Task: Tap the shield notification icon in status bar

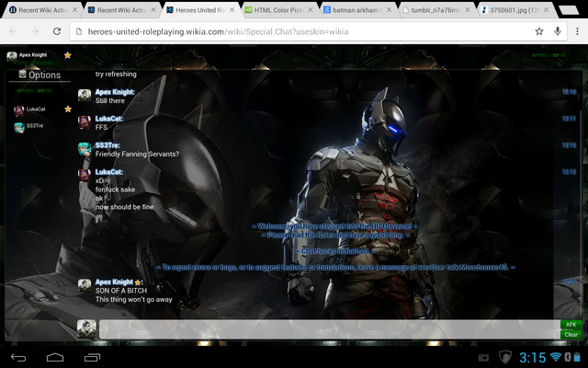Action: 504,357
